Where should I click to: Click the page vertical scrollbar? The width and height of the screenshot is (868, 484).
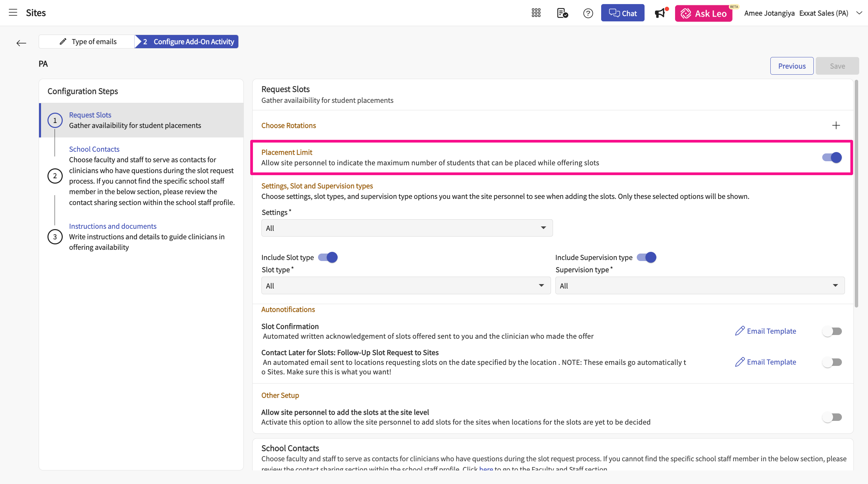tap(856, 193)
